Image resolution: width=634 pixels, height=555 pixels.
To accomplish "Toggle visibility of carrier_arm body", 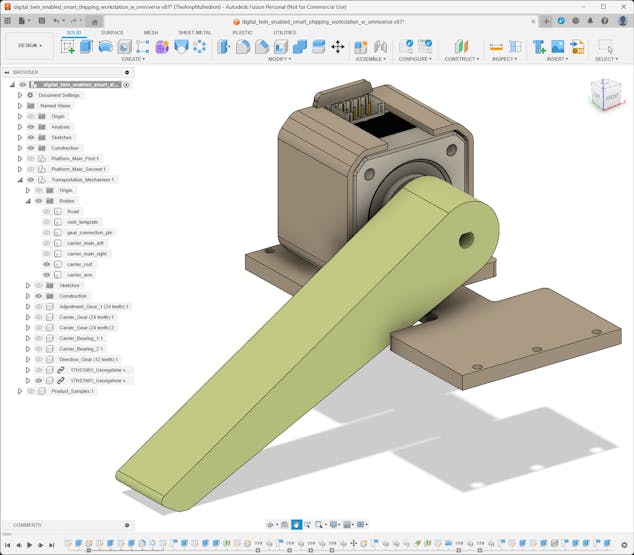I will tap(46, 275).
